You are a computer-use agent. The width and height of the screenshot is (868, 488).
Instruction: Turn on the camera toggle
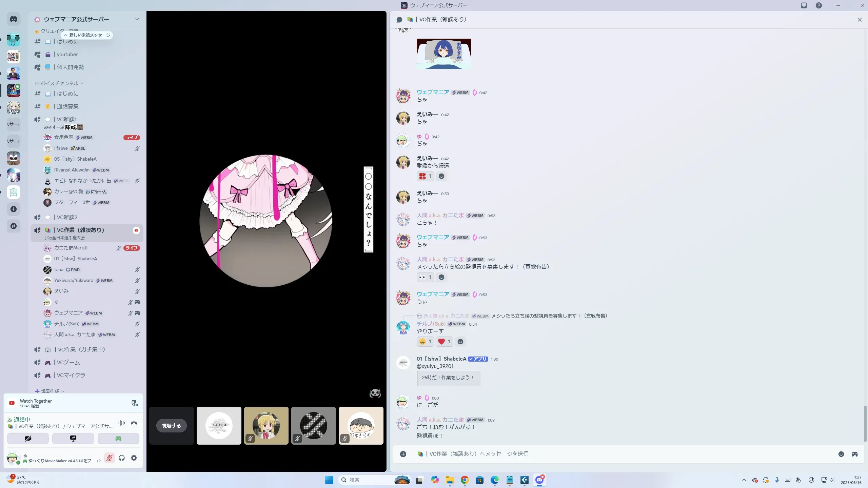(x=28, y=439)
